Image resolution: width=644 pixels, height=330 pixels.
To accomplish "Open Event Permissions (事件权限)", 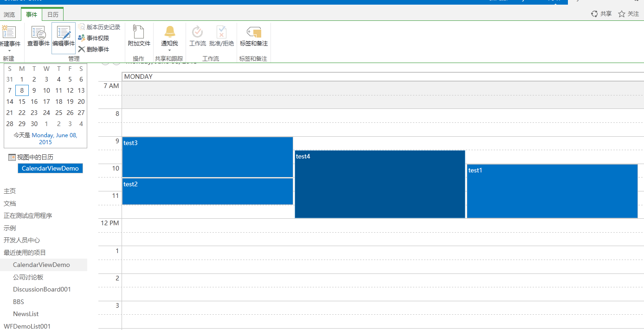I will coord(94,38).
